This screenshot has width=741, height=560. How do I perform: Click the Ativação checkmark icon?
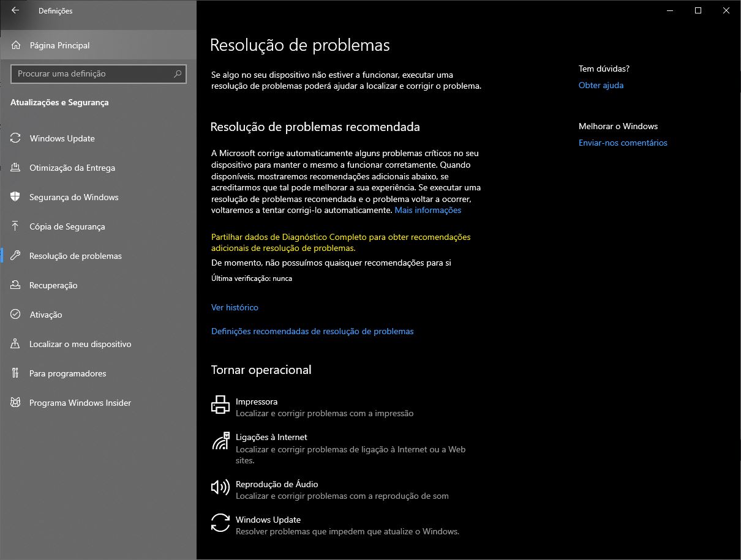(x=15, y=315)
